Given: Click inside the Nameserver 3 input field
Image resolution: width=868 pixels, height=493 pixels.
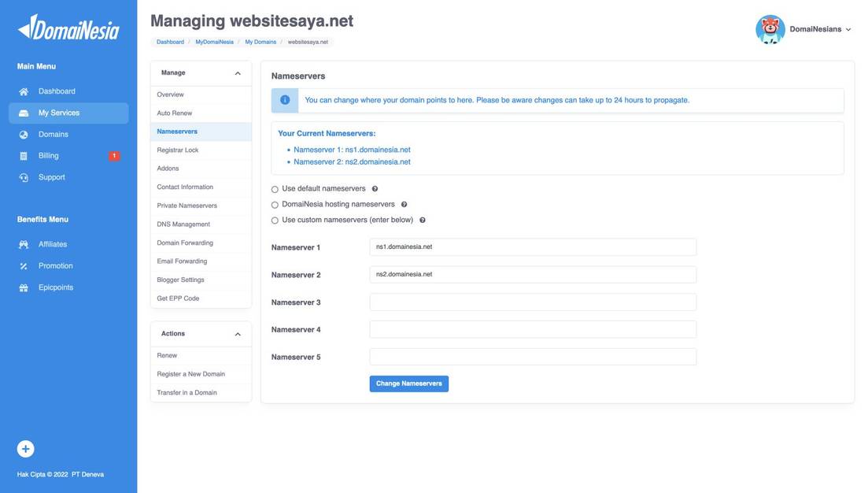Looking at the screenshot, I should click(x=533, y=300).
